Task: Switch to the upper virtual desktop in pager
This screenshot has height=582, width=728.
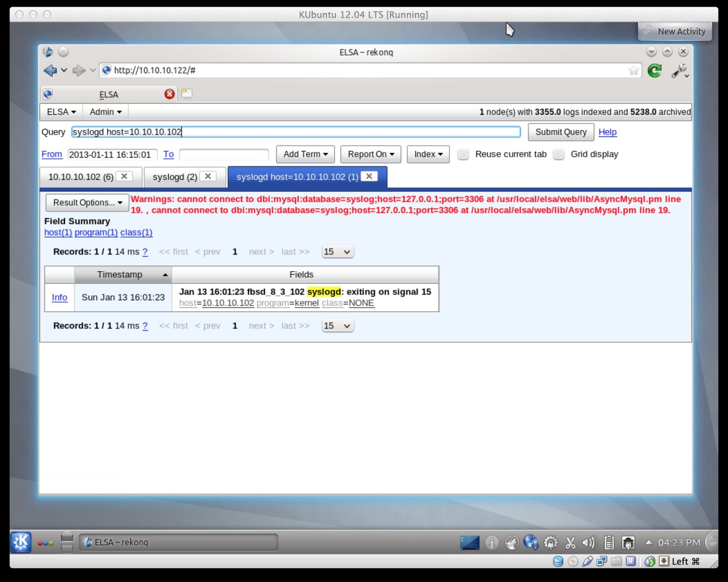Action: tap(67, 537)
